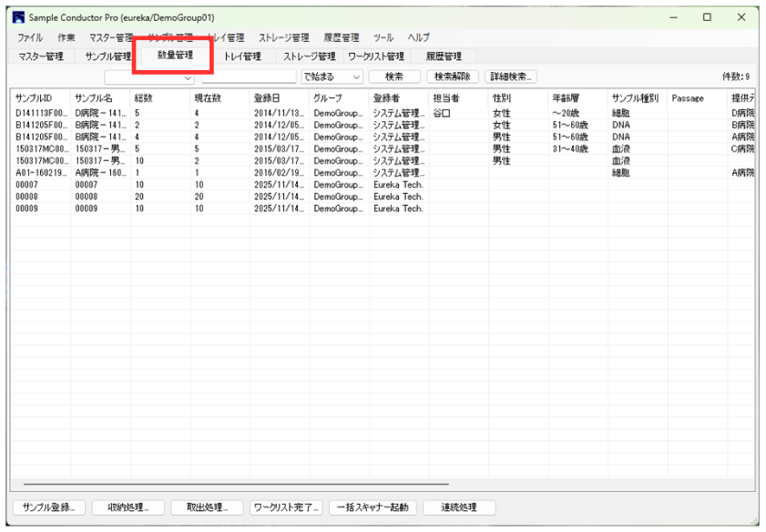
Task: Switch to the マスター管理 tab
Action: (x=41, y=56)
